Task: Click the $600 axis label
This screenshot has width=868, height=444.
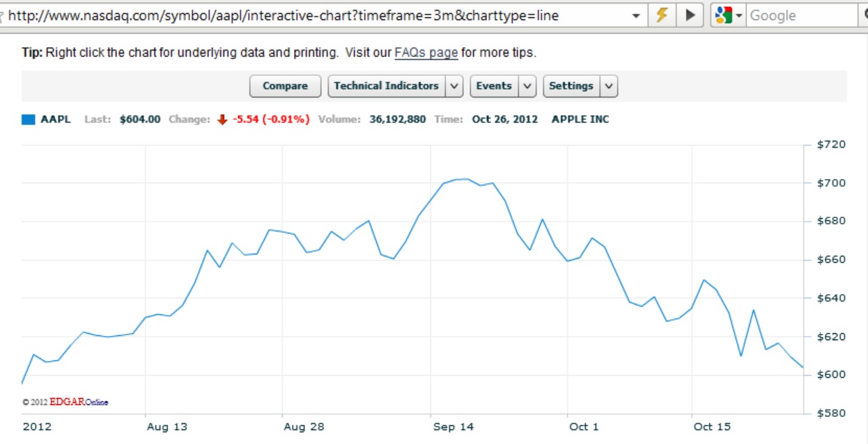Action: (830, 375)
